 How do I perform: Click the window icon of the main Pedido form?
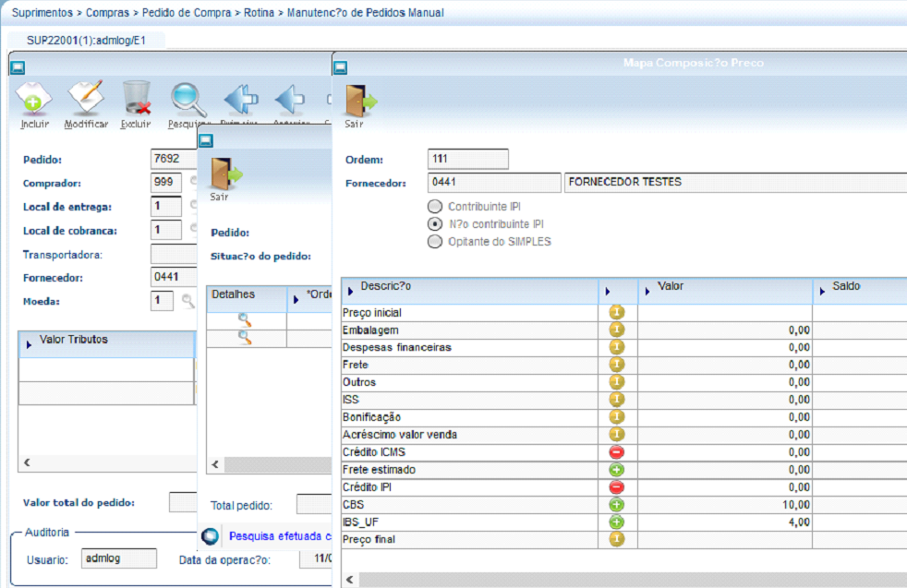(18, 67)
